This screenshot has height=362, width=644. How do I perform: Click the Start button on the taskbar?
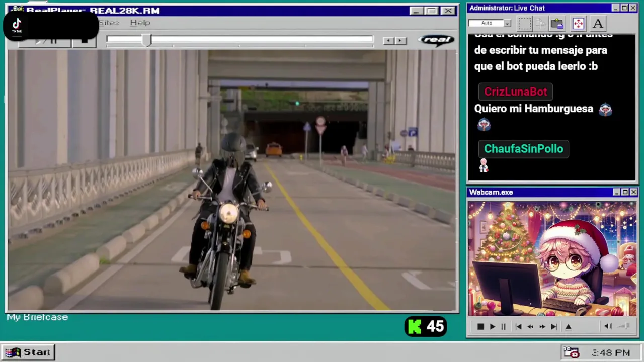28,352
